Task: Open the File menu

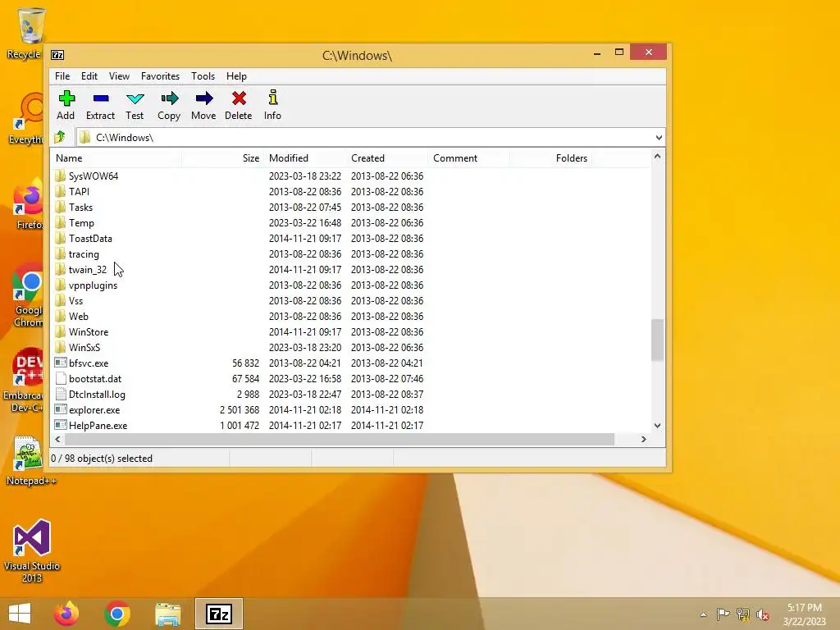Action: coord(62,76)
